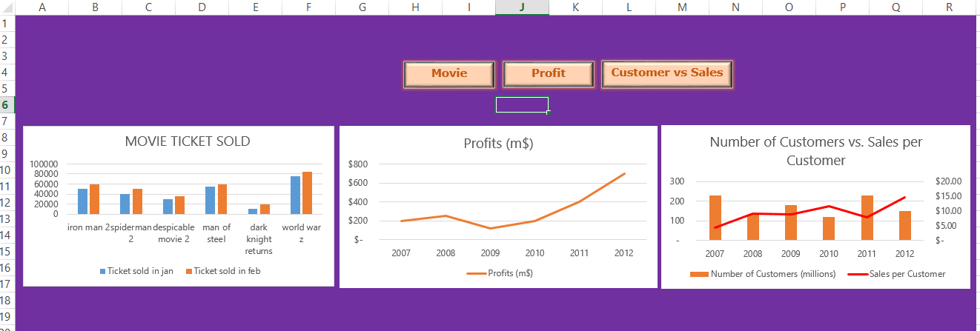Select column K header
980x331 pixels.
575,7
